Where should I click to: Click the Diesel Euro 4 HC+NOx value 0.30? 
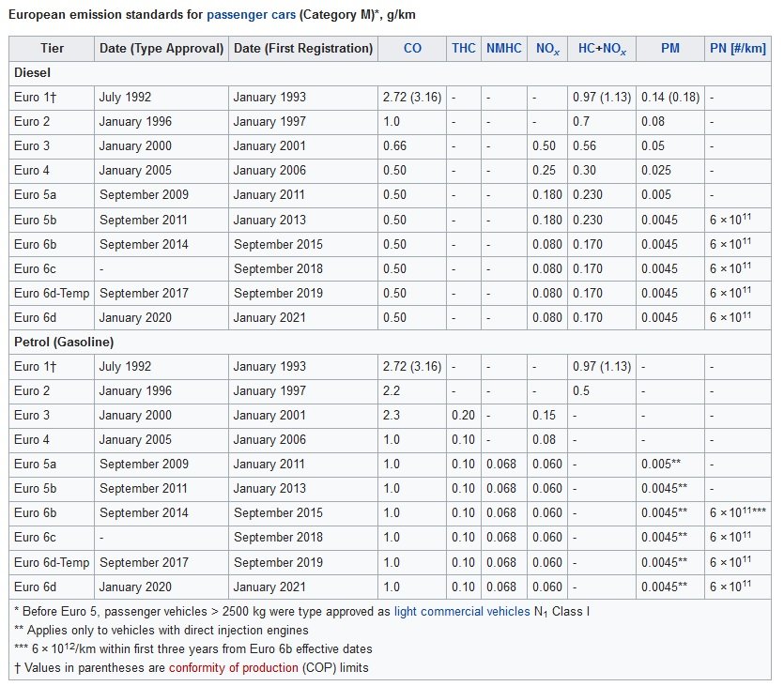pos(585,171)
